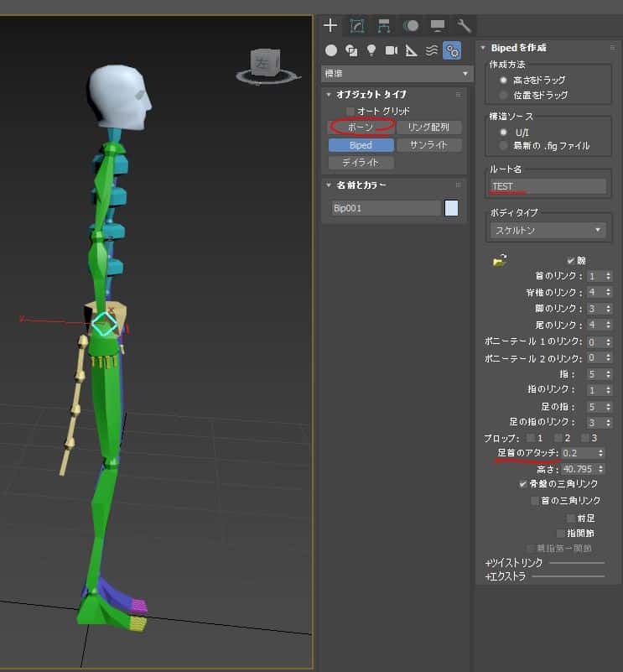Screen dimensions: 623x672
Task: Click the Systems gears category icon
Action: point(452,50)
